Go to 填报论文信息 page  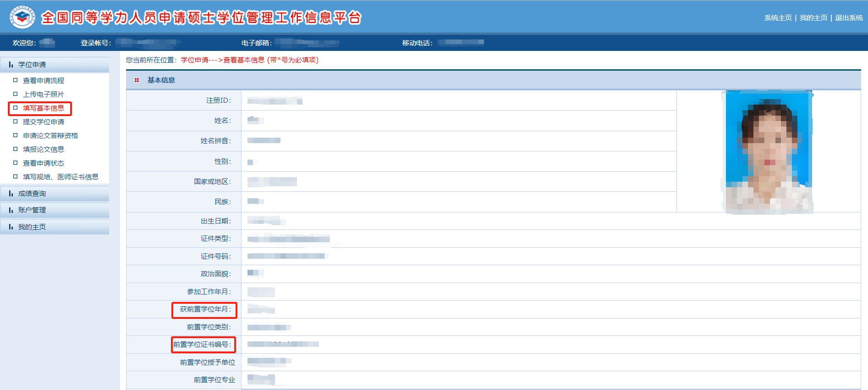[44, 150]
